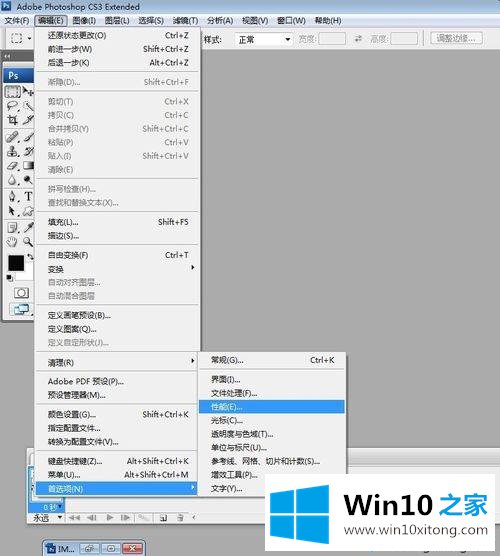This screenshot has width=500, height=556.
Task: Choose 填充(L) fill command
Action: click(x=117, y=222)
